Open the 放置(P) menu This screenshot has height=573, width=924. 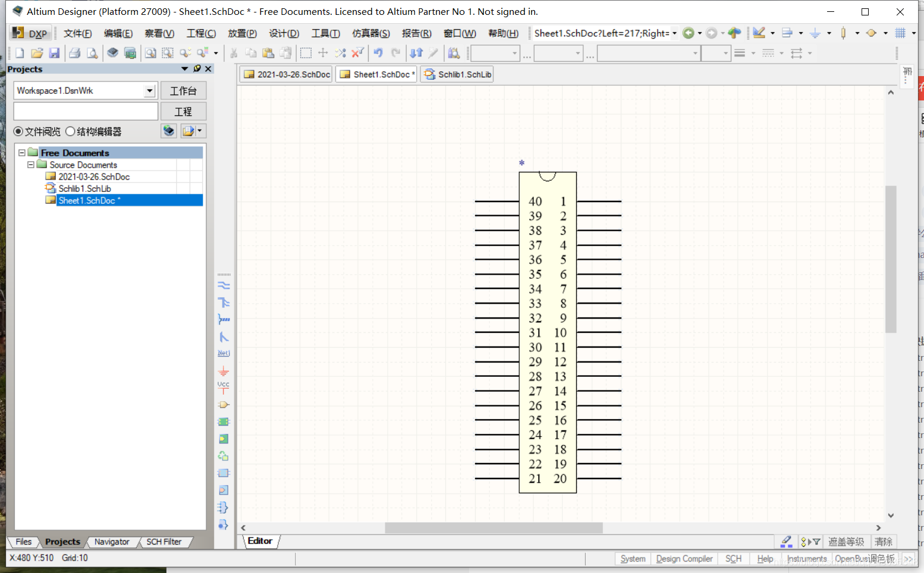tap(242, 33)
